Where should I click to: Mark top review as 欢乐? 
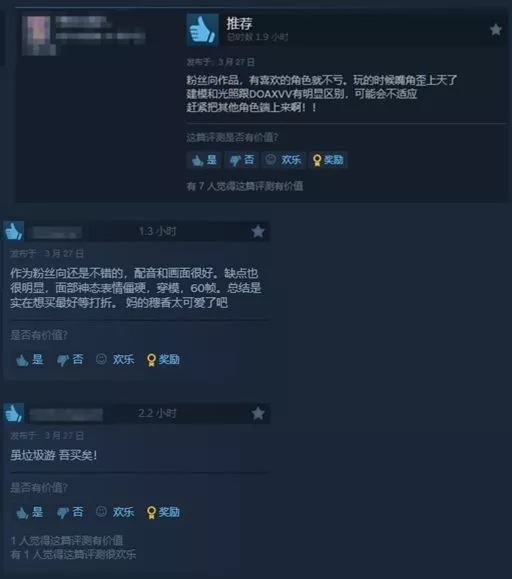coord(284,160)
